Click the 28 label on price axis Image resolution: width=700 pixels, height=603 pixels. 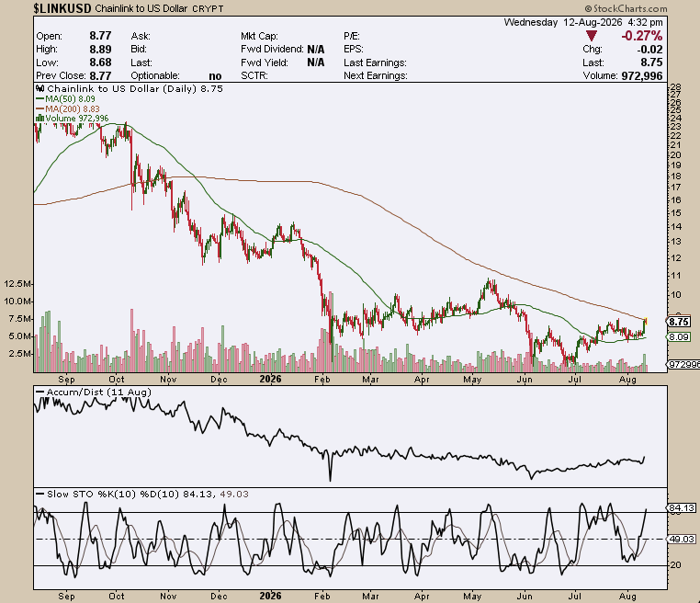[x=675, y=86]
